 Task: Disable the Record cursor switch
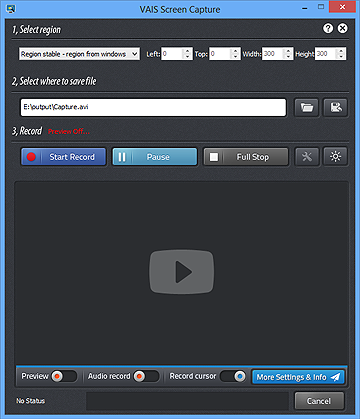pyautogui.click(x=233, y=376)
